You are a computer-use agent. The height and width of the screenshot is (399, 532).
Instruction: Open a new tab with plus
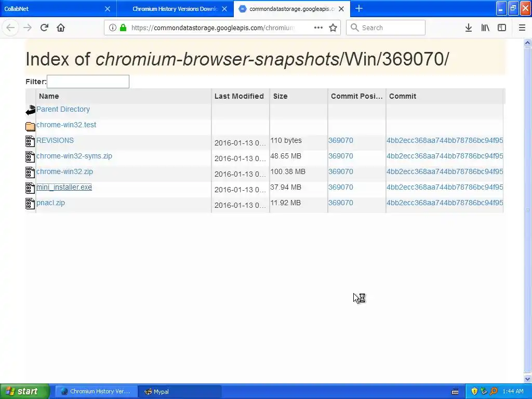[x=359, y=8]
